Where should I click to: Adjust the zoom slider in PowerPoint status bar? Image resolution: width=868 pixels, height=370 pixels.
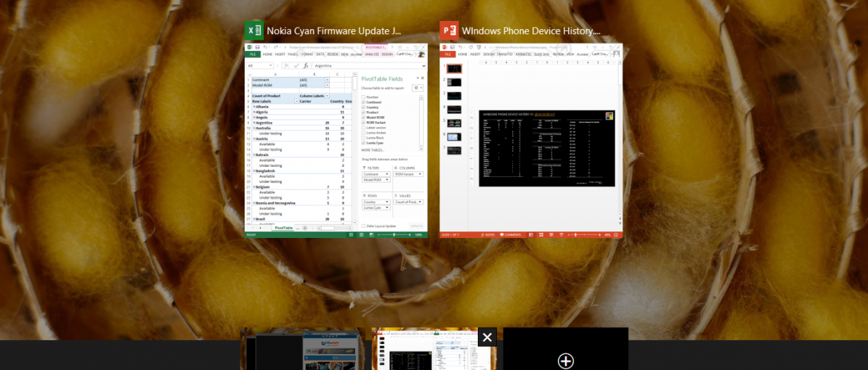tap(576, 235)
